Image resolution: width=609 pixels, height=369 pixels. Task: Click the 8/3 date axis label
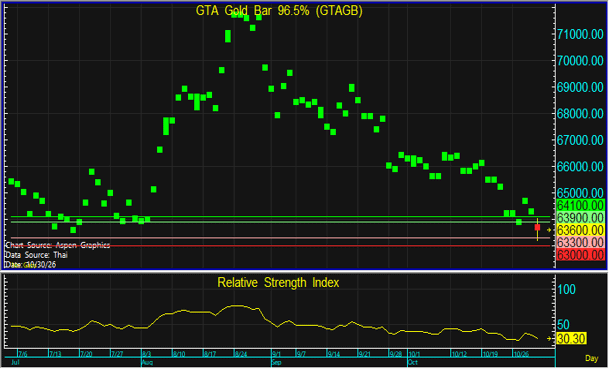click(147, 354)
